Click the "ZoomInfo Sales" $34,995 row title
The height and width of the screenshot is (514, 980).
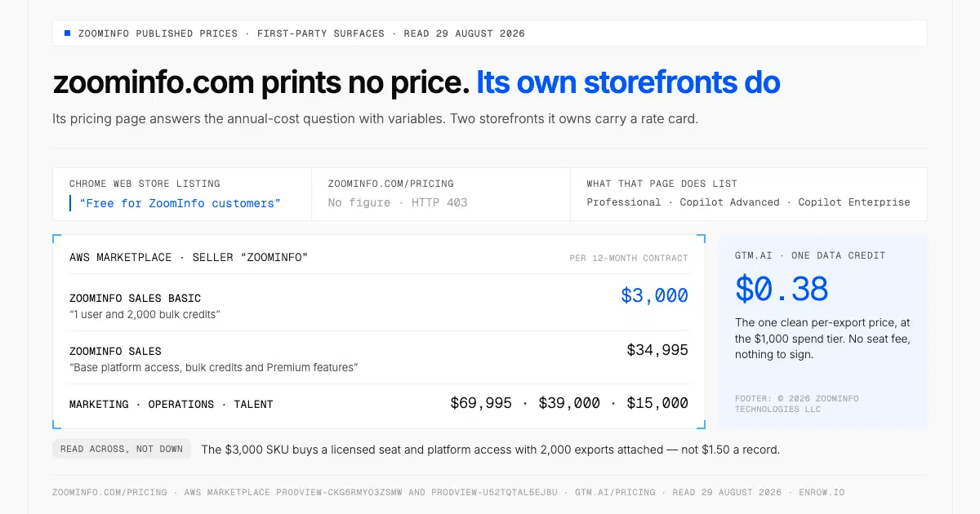tap(115, 352)
